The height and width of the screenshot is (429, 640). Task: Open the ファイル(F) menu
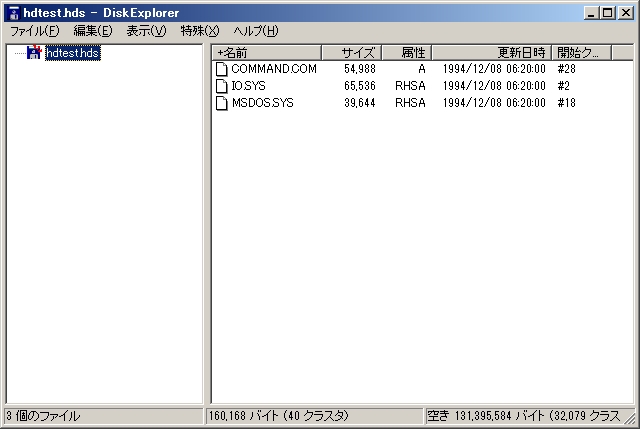(x=35, y=31)
